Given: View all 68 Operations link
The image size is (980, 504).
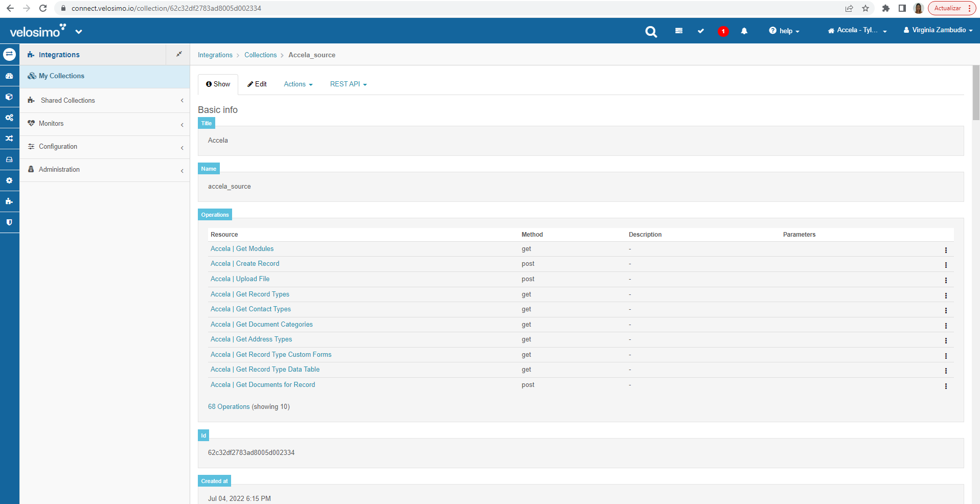Looking at the screenshot, I should [229, 407].
